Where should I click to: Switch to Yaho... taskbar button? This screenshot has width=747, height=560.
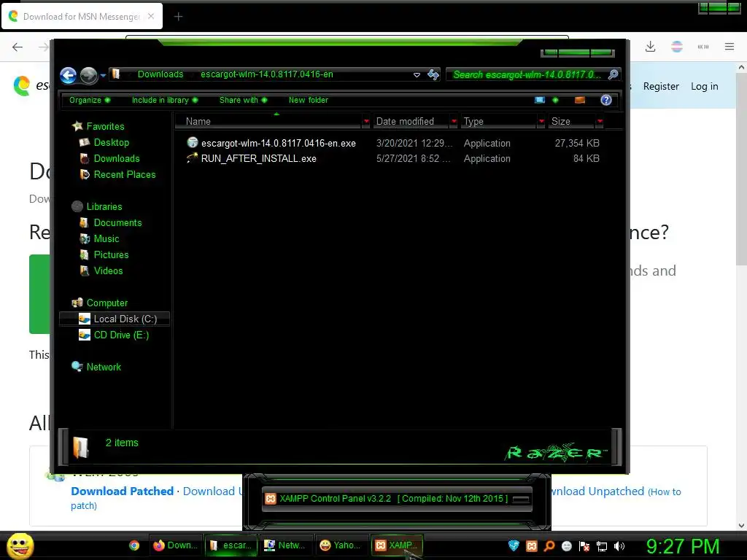point(340,545)
